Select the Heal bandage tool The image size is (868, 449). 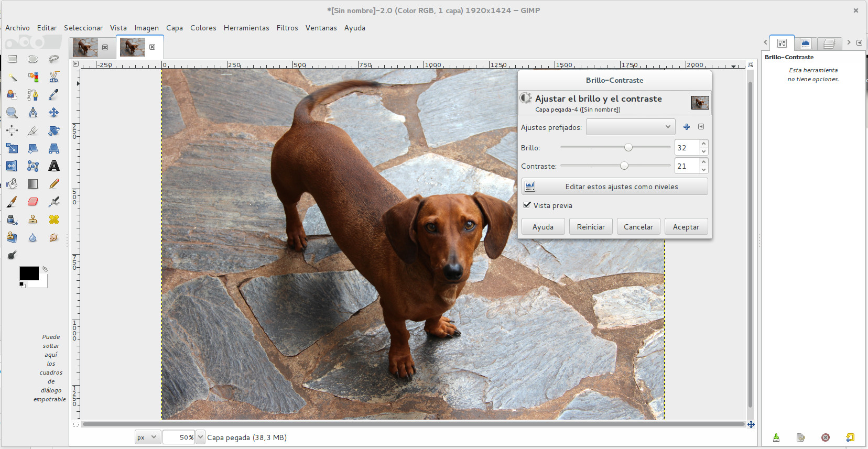pyautogui.click(x=54, y=220)
